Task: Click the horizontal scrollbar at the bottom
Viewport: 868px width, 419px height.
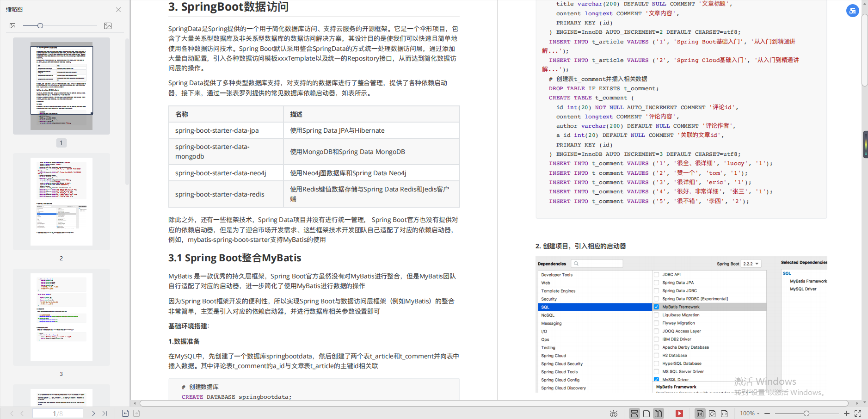Action: [x=494, y=403]
